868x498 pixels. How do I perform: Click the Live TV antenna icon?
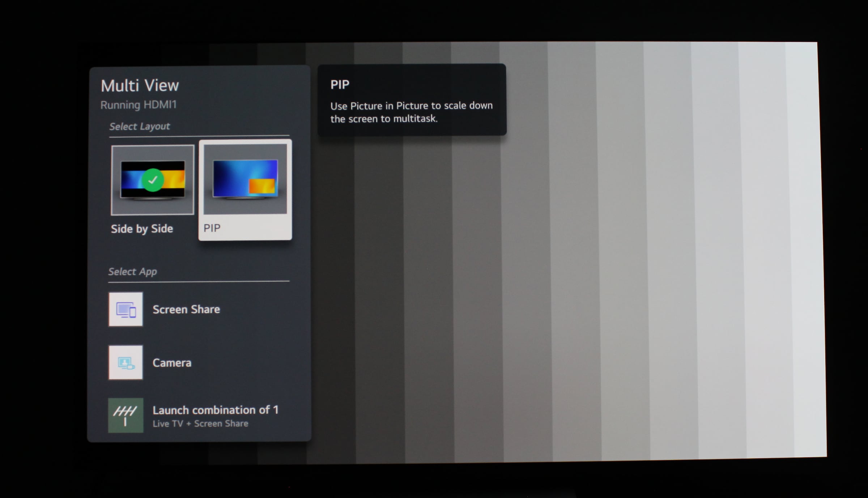125,416
